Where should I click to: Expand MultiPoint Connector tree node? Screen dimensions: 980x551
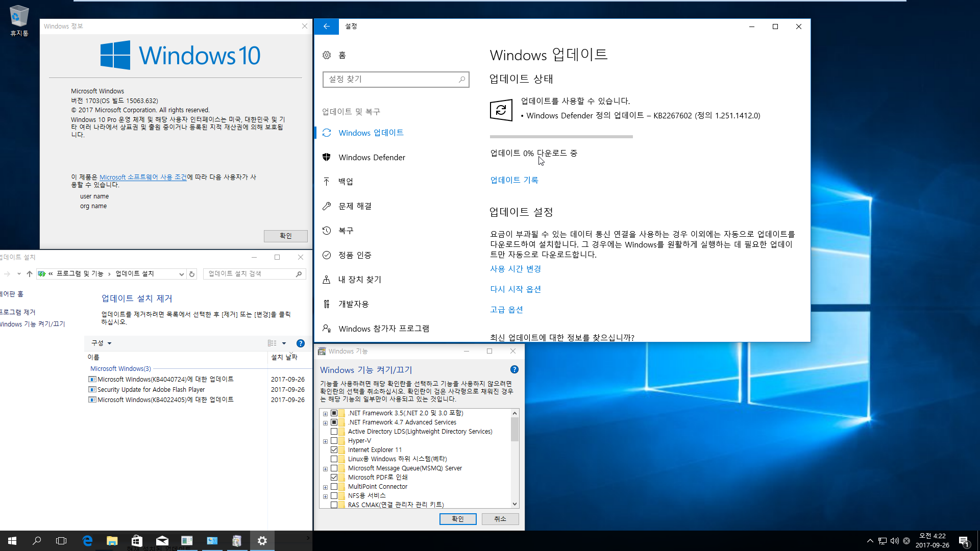(x=325, y=487)
